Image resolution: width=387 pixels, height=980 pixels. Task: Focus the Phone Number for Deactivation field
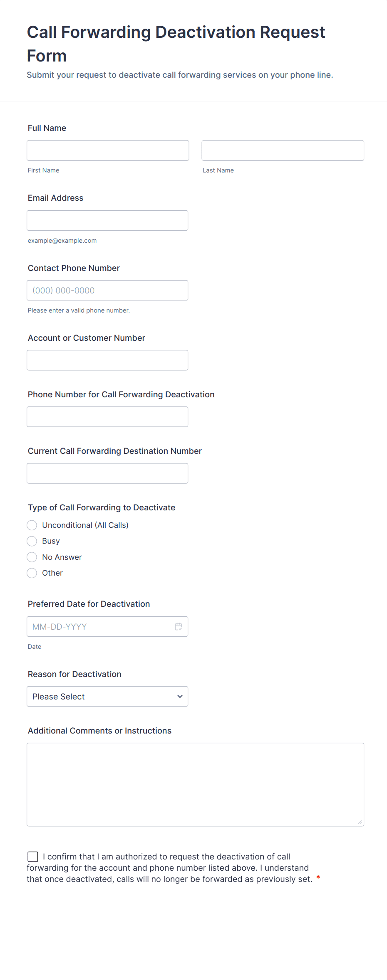pos(107,417)
